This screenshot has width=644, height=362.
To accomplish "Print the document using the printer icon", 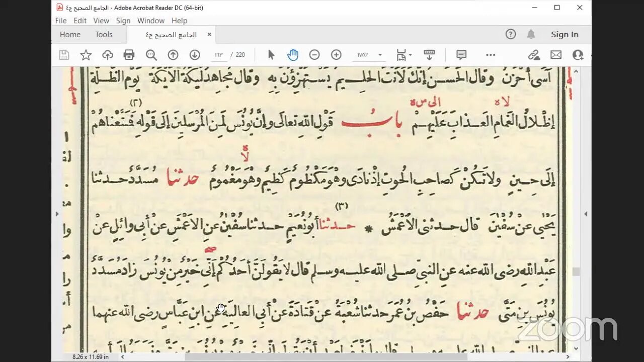I will click(x=129, y=55).
